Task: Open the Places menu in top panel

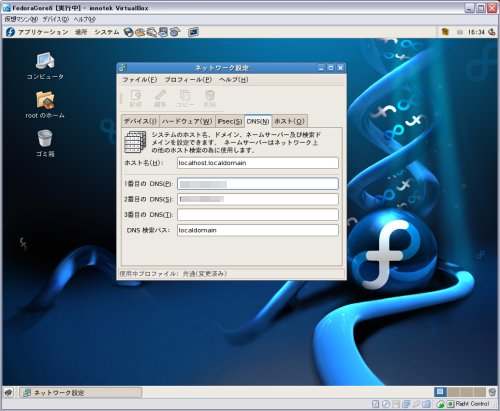Action: pyautogui.click(x=81, y=32)
